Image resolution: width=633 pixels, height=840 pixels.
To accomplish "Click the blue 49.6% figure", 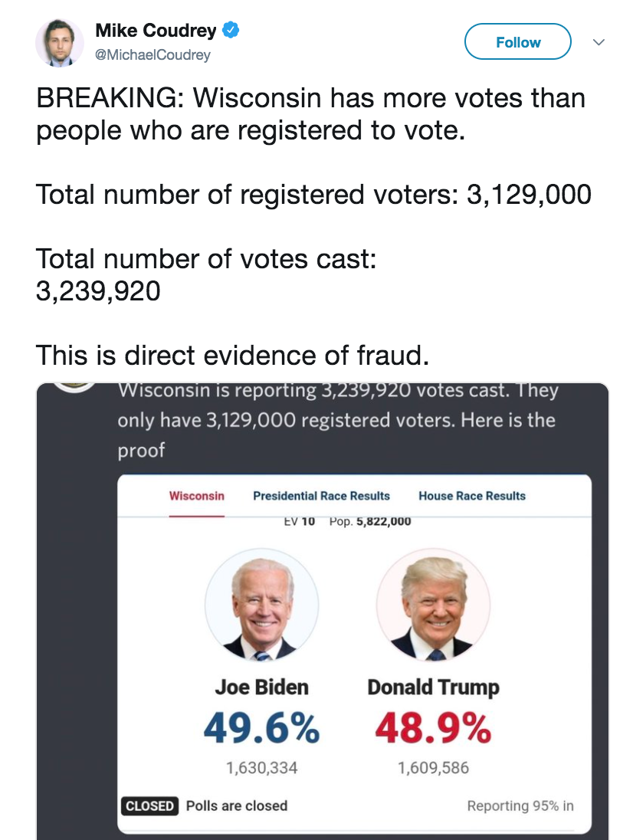I will [261, 728].
